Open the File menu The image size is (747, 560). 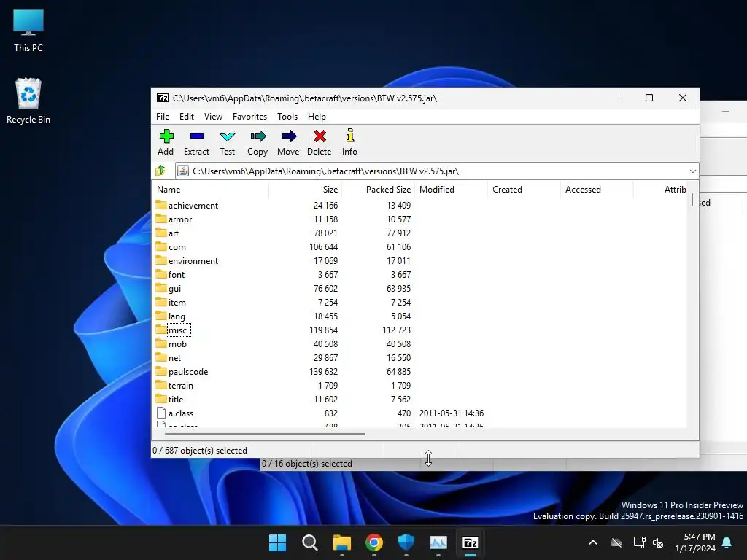pyautogui.click(x=163, y=117)
